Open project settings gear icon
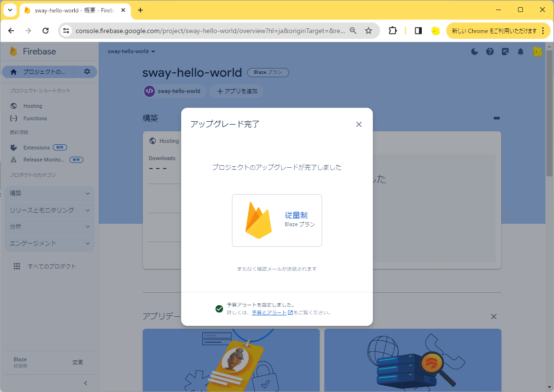Image resolution: width=554 pixels, height=392 pixels. [x=87, y=72]
